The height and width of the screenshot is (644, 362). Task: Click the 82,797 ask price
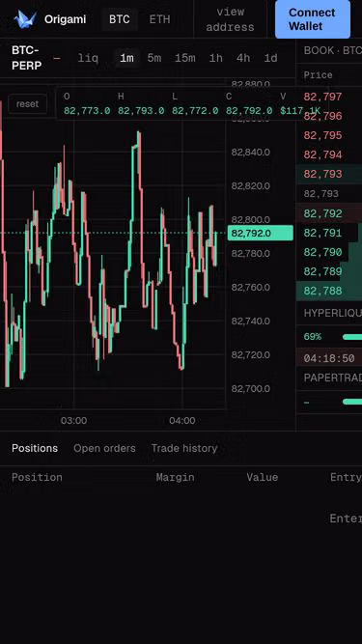(x=323, y=97)
